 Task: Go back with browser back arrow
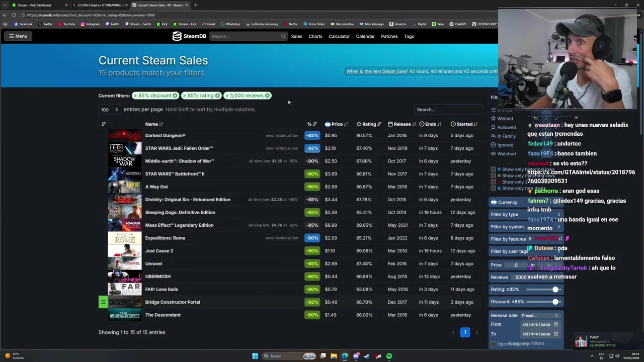coord(5,15)
